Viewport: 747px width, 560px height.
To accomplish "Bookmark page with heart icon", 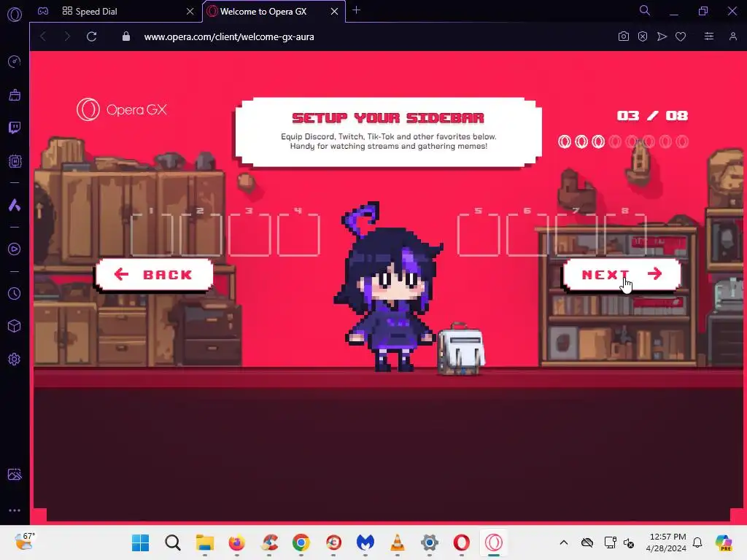I will pos(681,36).
